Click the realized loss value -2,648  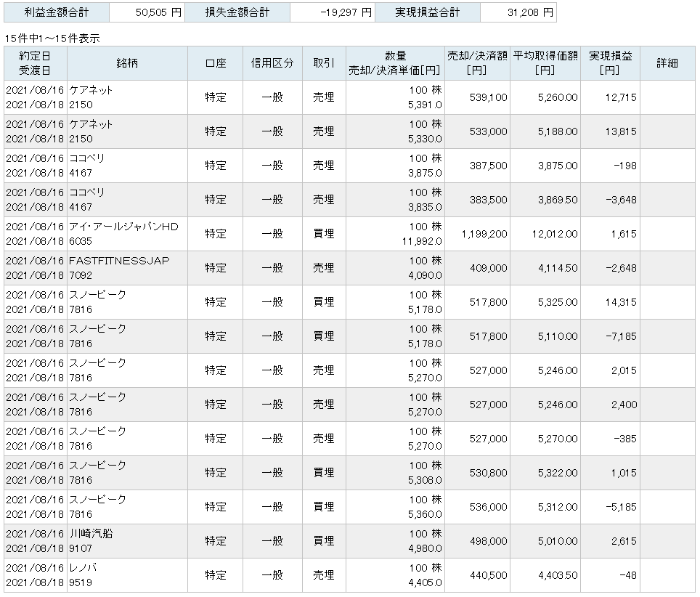pos(621,268)
